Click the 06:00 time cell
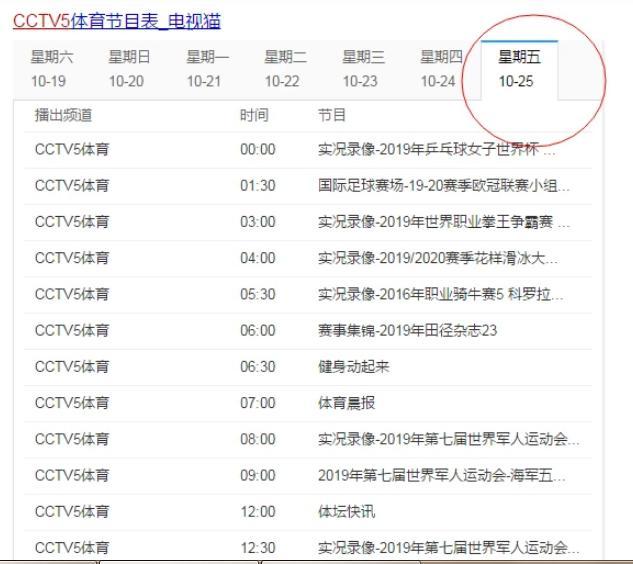The height and width of the screenshot is (564, 633). click(258, 331)
